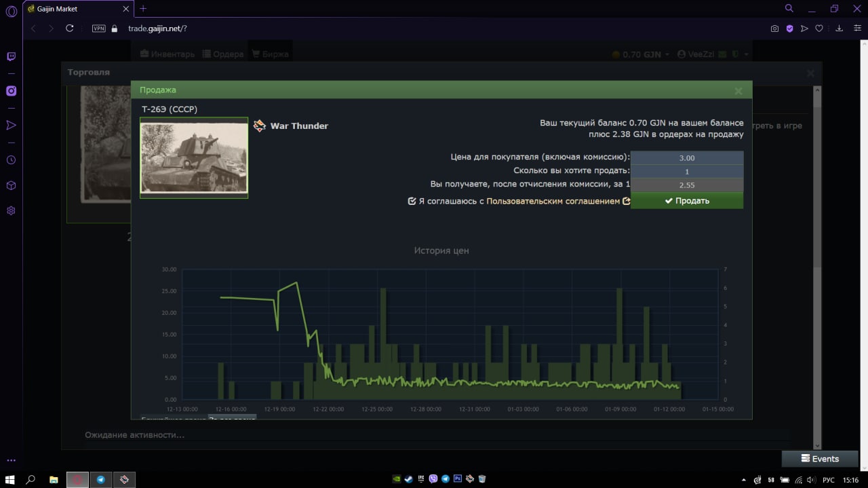Close the Продажа sale dialog
Viewport: 868px width, 488px height.
coord(738,91)
